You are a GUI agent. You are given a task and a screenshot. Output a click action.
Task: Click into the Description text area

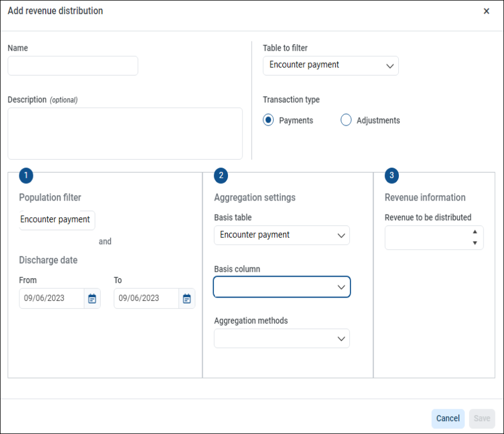click(125, 133)
